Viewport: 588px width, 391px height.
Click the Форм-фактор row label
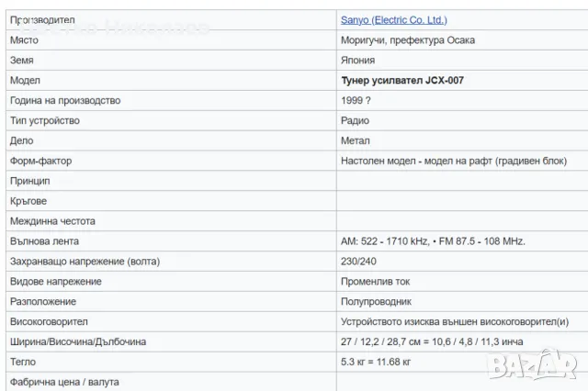[40, 161]
